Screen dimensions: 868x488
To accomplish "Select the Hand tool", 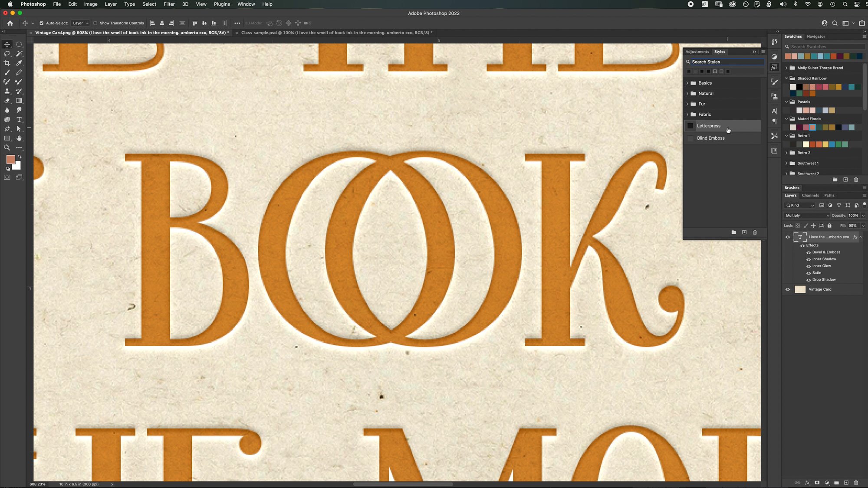I will pyautogui.click(x=19, y=138).
